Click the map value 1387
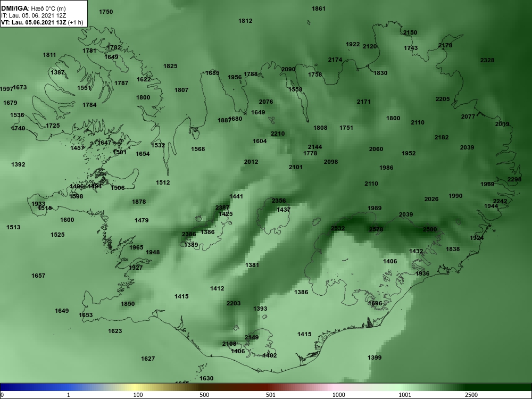 click(57, 72)
